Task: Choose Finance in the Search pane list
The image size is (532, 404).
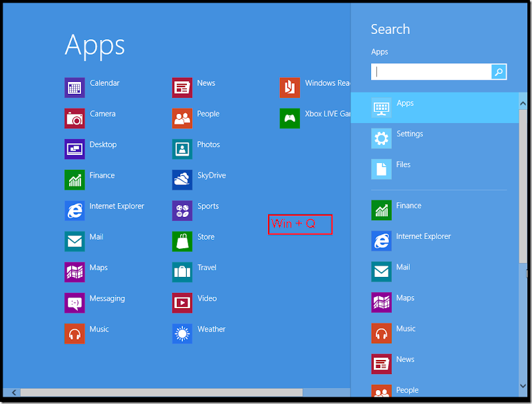Action: (435, 210)
